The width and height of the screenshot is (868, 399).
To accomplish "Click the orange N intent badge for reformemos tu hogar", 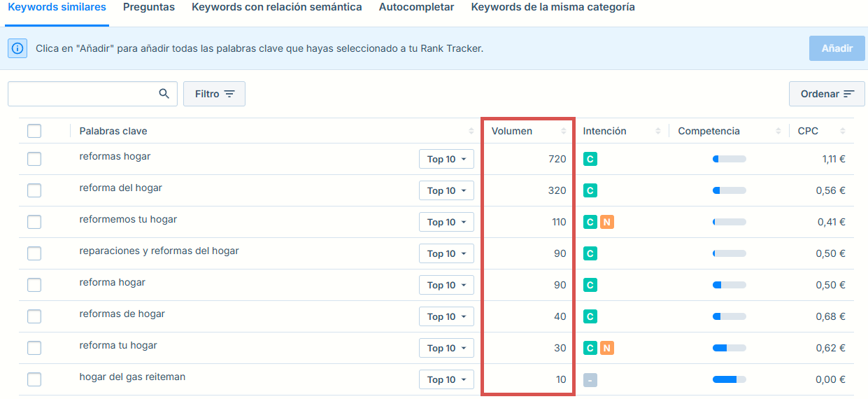I will pos(606,222).
